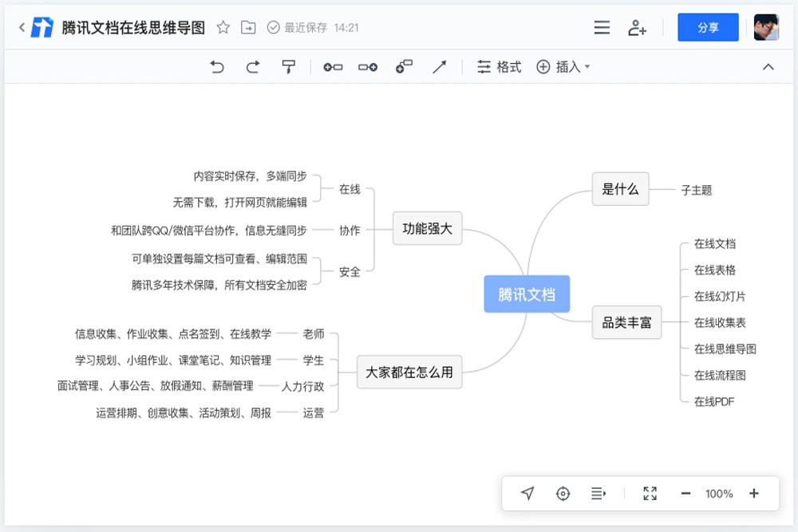Zoom in with the plus button
Viewport: 798px width, 532px height.
click(x=754, y=494)
